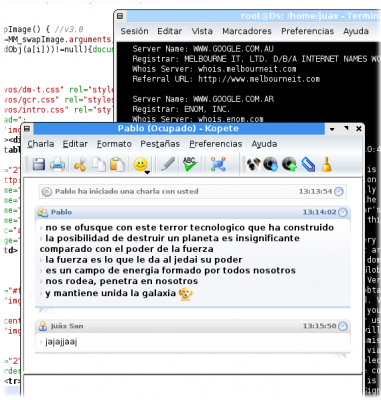Click the disc icon with blue down arrow
The height and width of the screenshot is (400, 381).
click(x=271, y=164)
